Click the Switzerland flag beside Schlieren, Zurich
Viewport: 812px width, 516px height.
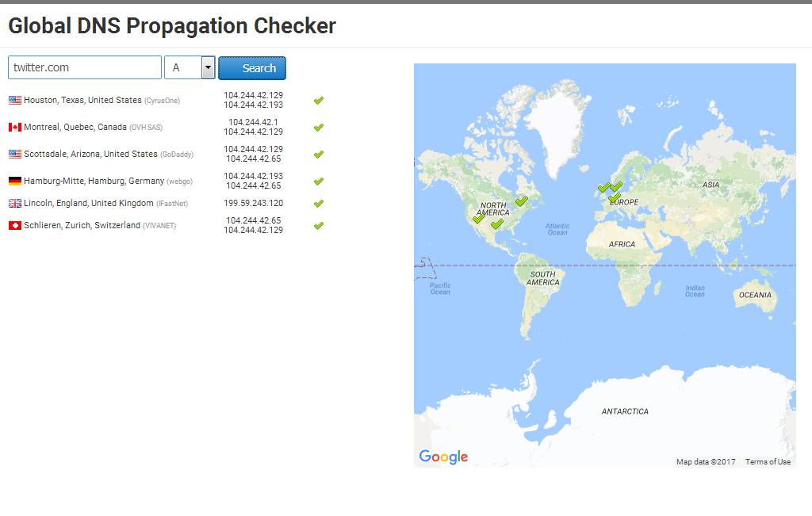(15, 226)
